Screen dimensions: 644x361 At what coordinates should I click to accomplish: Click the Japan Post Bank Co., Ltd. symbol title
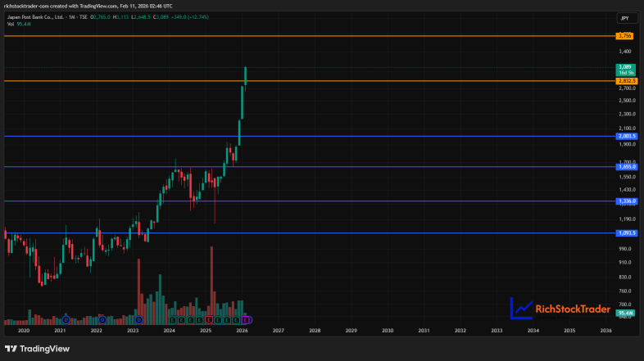tap(35, 17)
